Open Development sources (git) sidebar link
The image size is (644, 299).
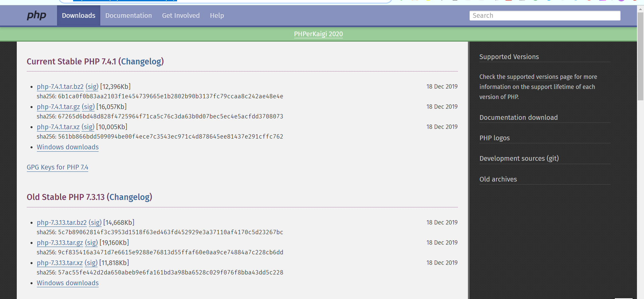click(519, 158)
